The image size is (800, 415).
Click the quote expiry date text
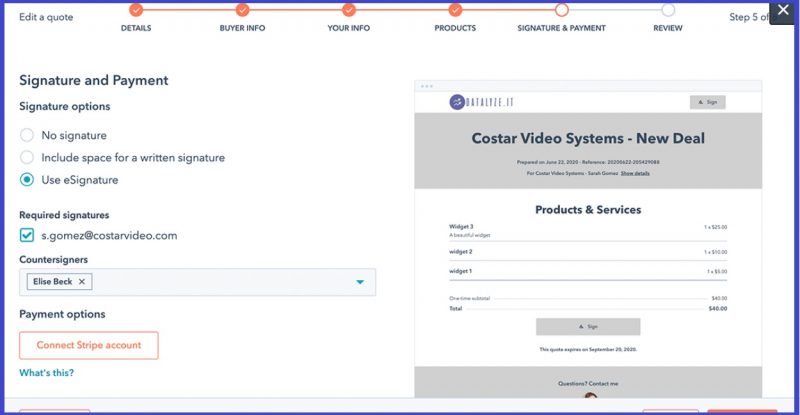click(588, 350)
